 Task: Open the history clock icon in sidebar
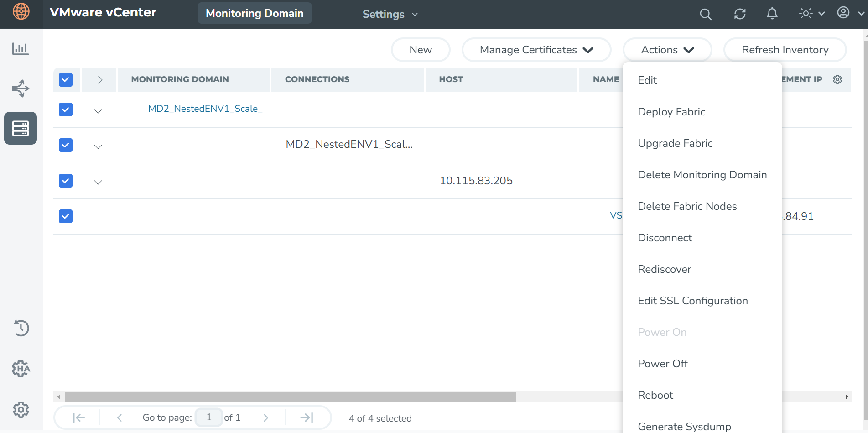point(21,328)
